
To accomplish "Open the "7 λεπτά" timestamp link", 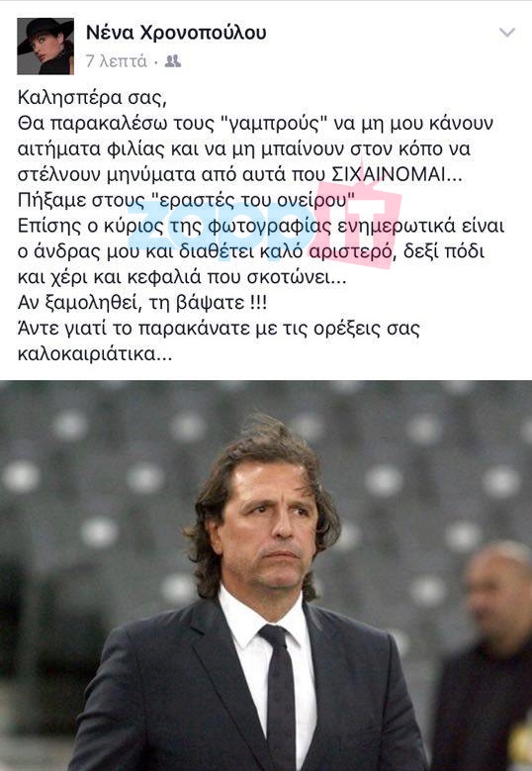I will [x=116, y=61].
